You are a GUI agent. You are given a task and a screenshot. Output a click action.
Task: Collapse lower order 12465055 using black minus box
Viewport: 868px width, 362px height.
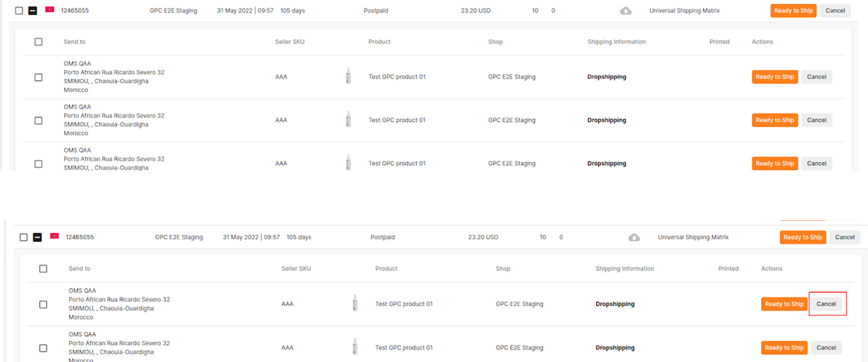38,237
